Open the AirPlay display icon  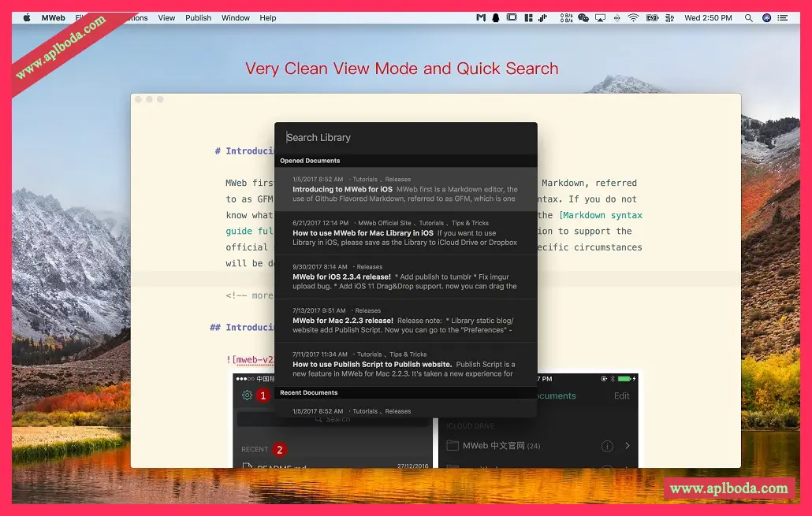(601, 17)
